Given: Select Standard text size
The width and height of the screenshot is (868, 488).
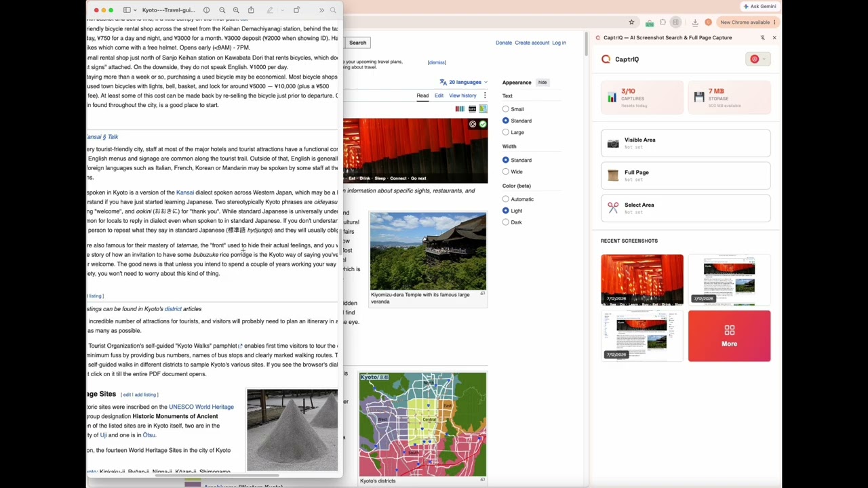Looking at the screenshot, I should (x=506, y=121).
